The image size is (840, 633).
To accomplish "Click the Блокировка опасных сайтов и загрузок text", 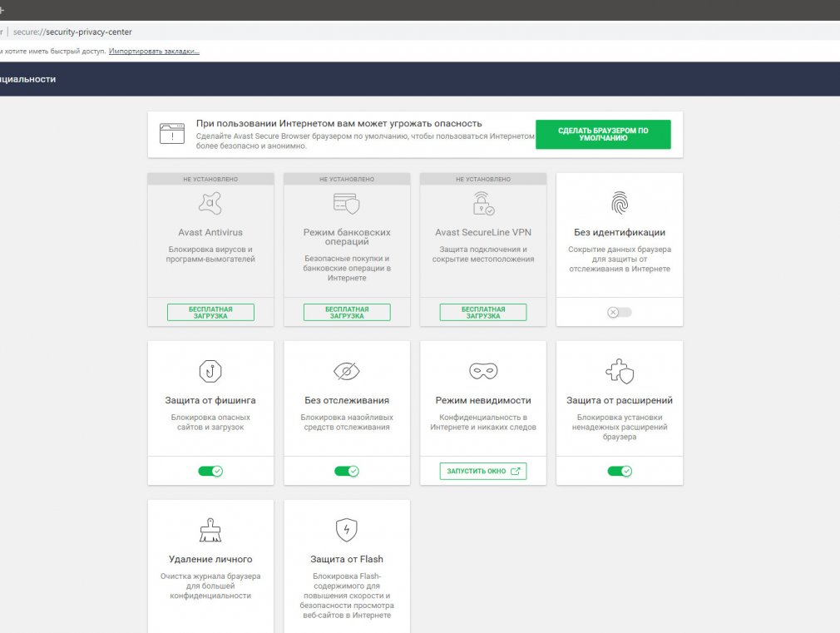I will click(210, 423).
